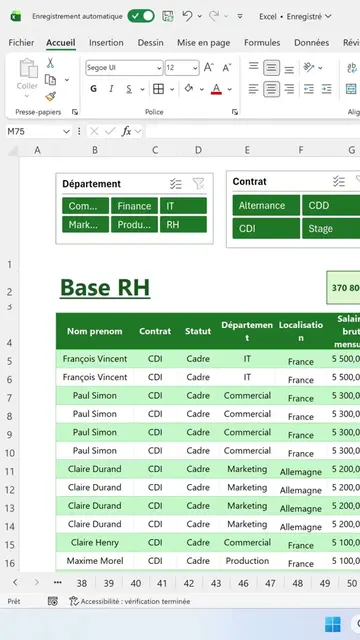Click cell Maxime Morel
Image resolution: width=360 pixels, height=640 pixels.
[x=95, y=561]
